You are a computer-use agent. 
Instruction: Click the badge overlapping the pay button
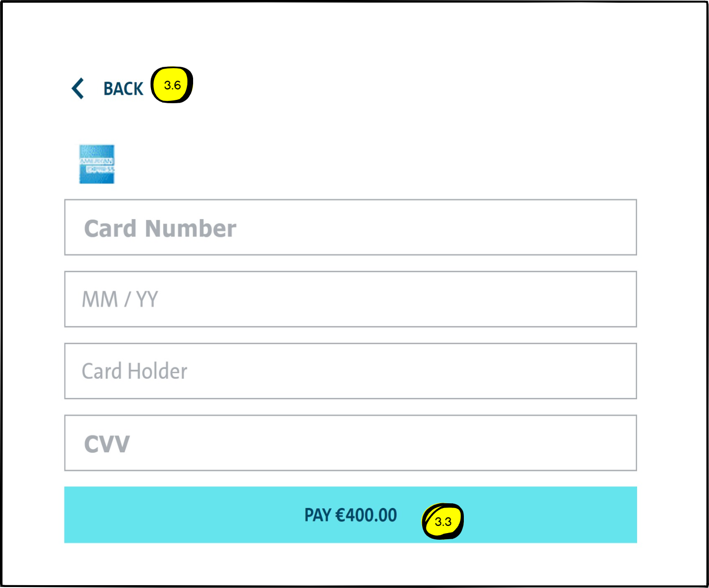443,521
